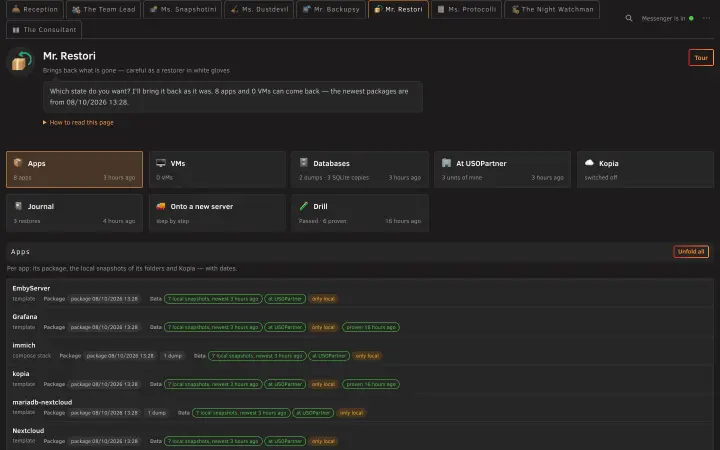Click the bell icon on the Reception tab
The image size is (720, 450).
[x=16, y=9]
